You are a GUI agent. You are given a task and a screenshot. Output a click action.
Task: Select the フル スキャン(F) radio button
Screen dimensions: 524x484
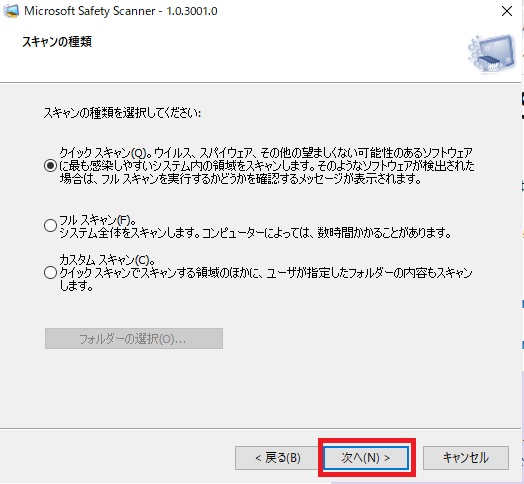point(50,226)
